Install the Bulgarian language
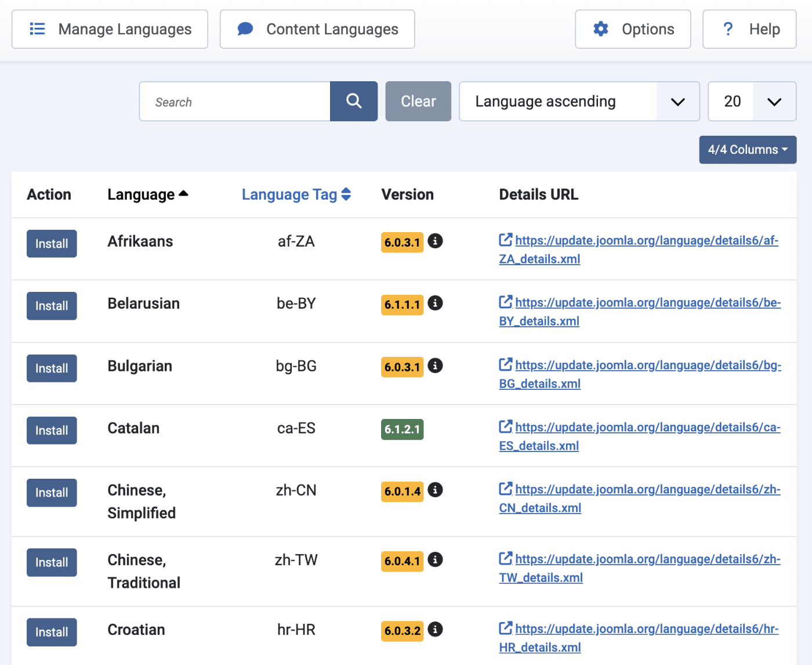The width and height of the screenshot is (812, 665). pyautogui.click(x=52, y=368)
